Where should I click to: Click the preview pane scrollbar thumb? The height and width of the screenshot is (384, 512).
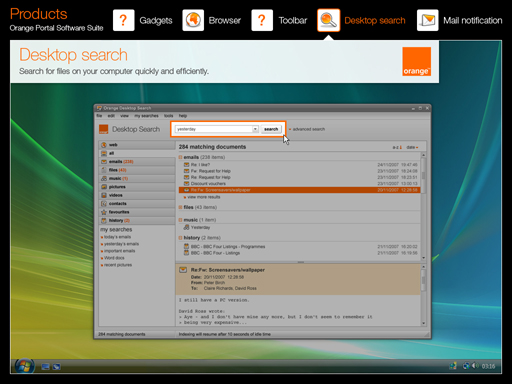click(x=424, y=281)
